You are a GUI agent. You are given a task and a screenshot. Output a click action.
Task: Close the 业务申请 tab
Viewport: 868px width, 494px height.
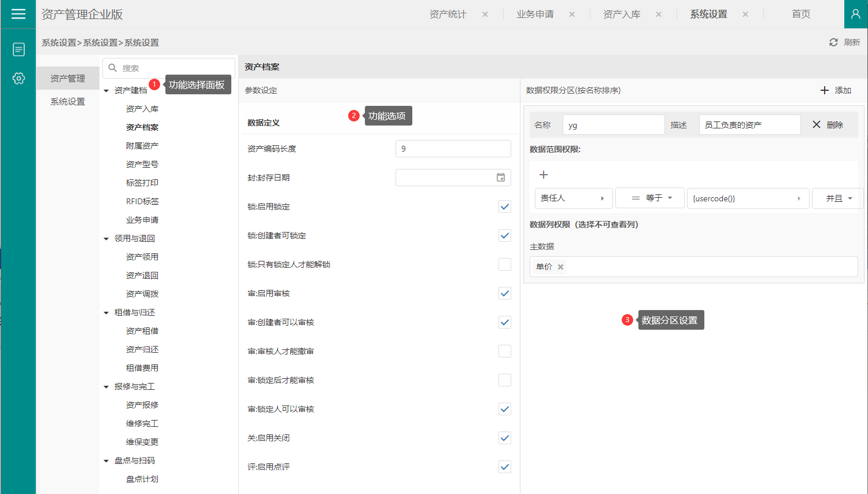572,14
